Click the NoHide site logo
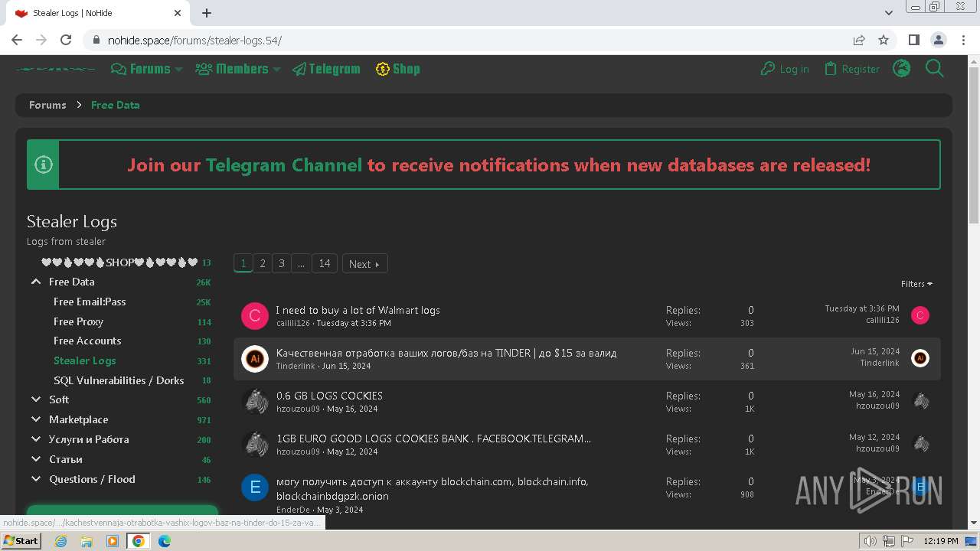This screenshot has width=980, height=551. tap(56, 69)
